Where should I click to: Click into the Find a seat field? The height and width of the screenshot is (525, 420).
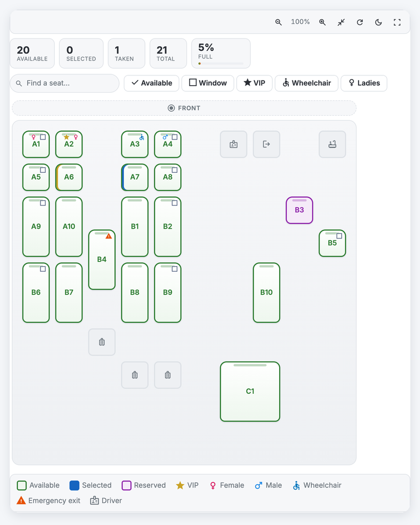(x=65, y=83)
